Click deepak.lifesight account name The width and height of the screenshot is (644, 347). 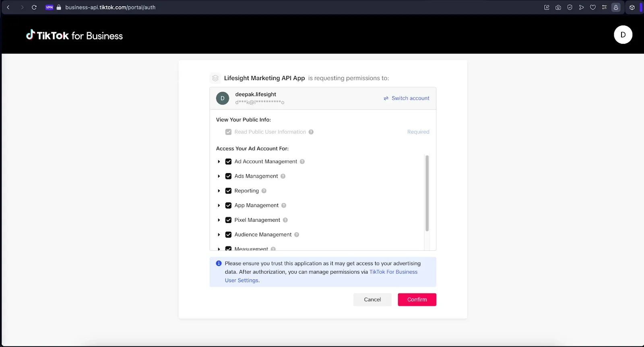[x=256, y=94]
